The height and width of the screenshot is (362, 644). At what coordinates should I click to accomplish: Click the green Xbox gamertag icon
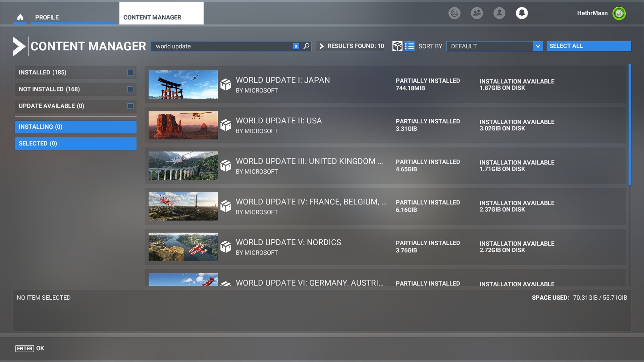pos(619,13)
